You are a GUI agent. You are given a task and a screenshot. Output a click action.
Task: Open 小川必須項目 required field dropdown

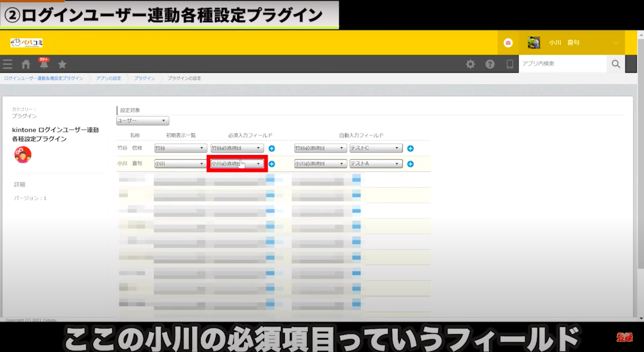coord(237,164)
